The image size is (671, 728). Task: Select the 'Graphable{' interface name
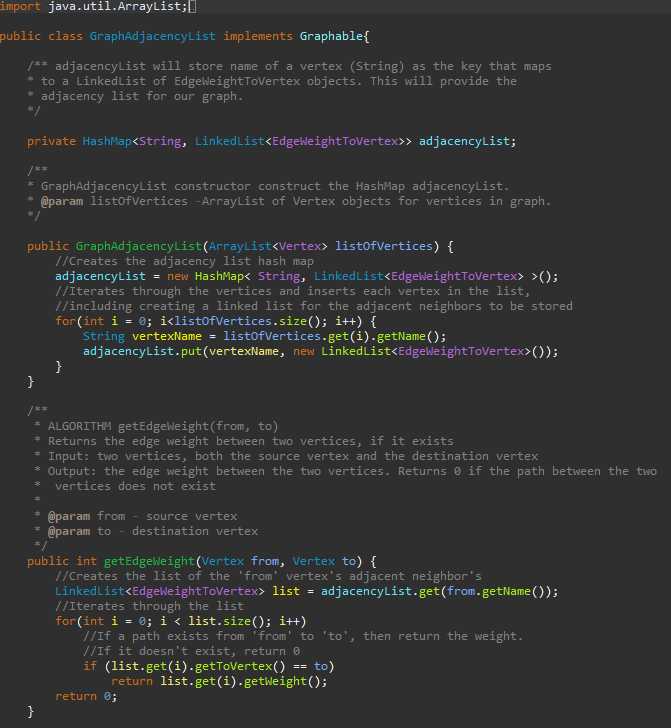tap(334, 36)
